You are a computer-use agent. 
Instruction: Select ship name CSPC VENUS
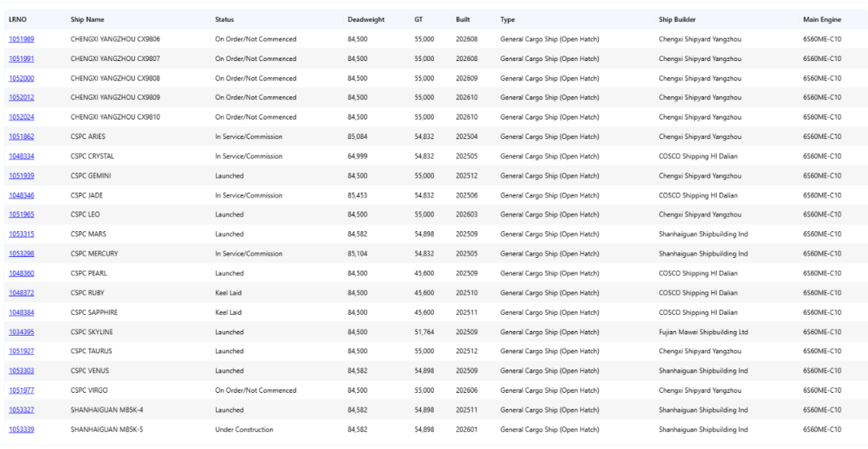[90, 371]
